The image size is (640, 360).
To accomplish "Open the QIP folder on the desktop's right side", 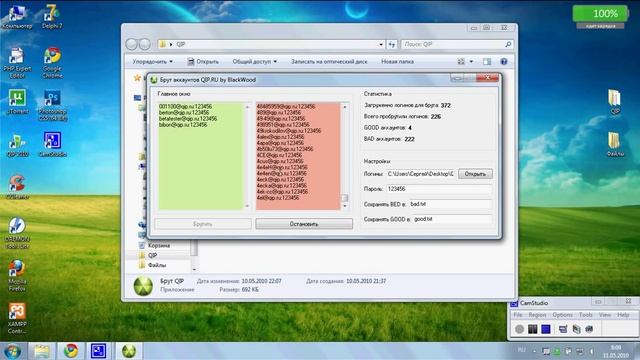I will [x=615, y=101].
